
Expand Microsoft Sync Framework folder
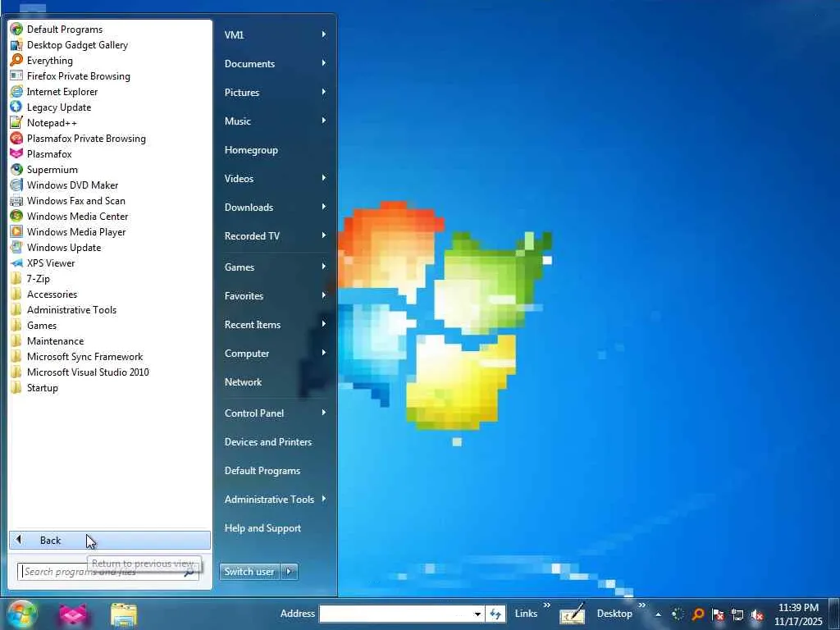click(110, 356)
